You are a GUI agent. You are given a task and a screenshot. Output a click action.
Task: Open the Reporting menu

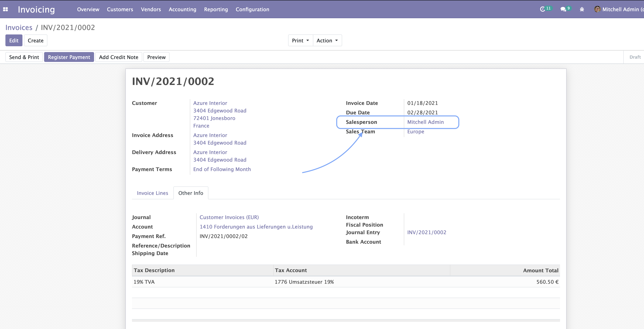point(216,9)
